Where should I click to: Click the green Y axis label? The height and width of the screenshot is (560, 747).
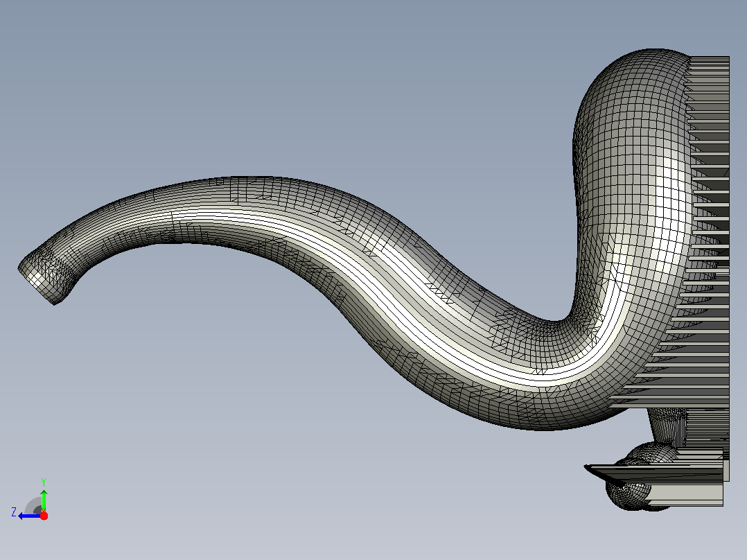tap(44, 482)
